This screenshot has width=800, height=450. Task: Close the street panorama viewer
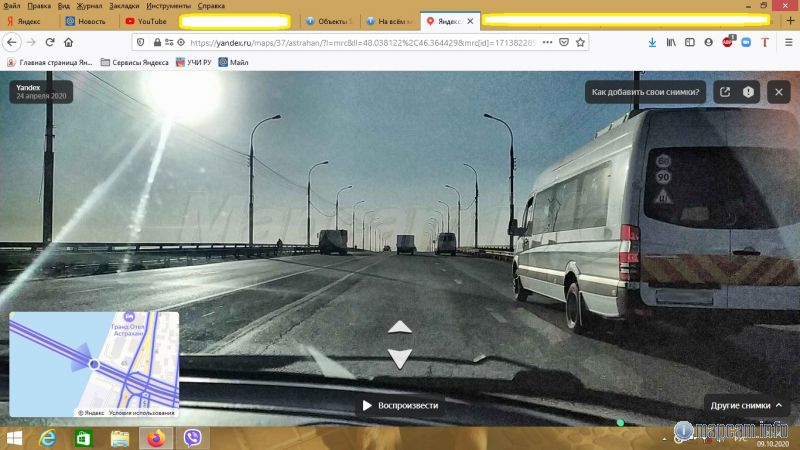(778, 92)
